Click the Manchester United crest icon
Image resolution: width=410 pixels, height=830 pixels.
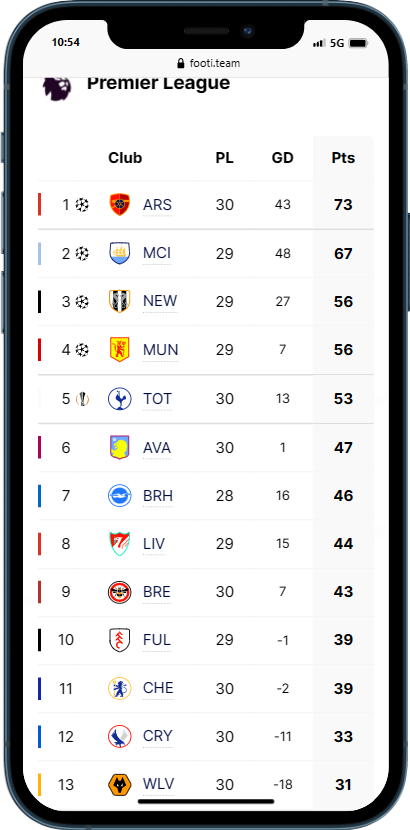(x=120, y=349)
